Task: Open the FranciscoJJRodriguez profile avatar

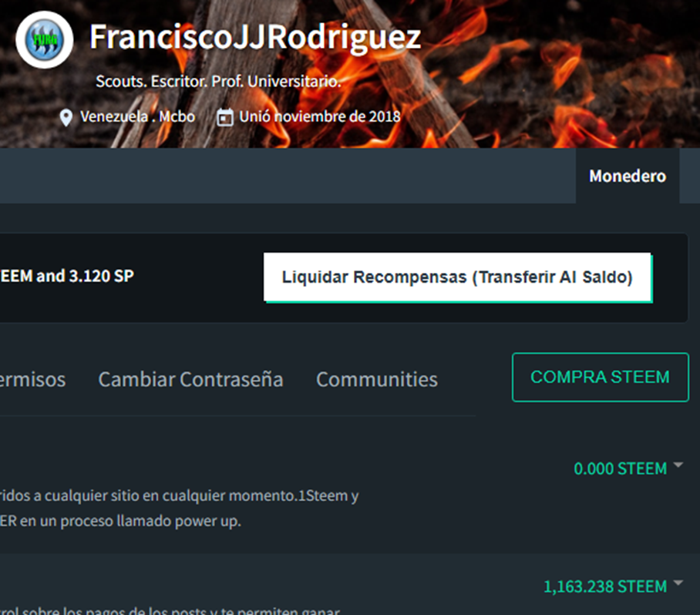Action: tap(44, 40)
